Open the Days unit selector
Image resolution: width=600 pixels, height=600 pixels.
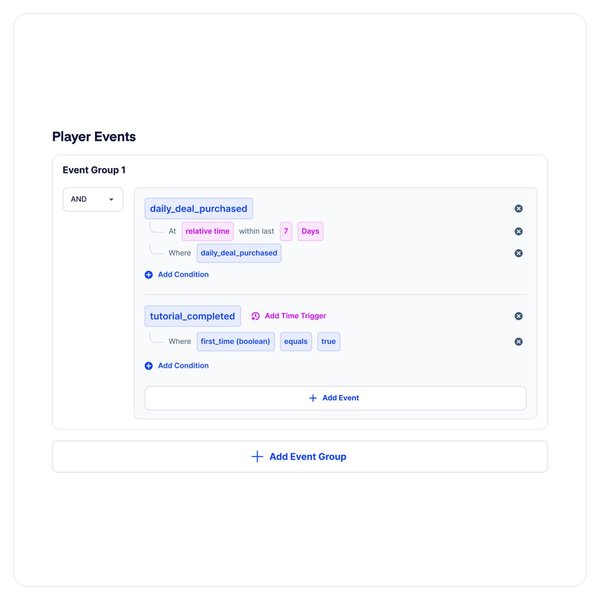[310, 232]
